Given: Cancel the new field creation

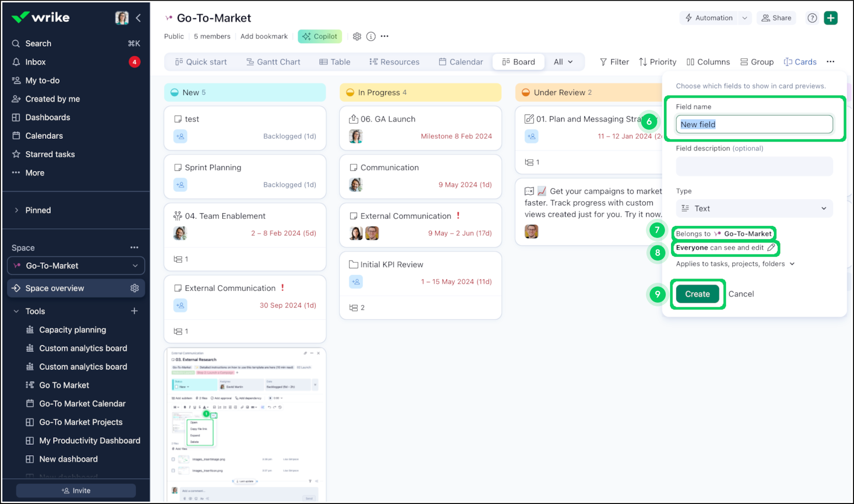Looking at the screenshot, I should coord(741,294).
